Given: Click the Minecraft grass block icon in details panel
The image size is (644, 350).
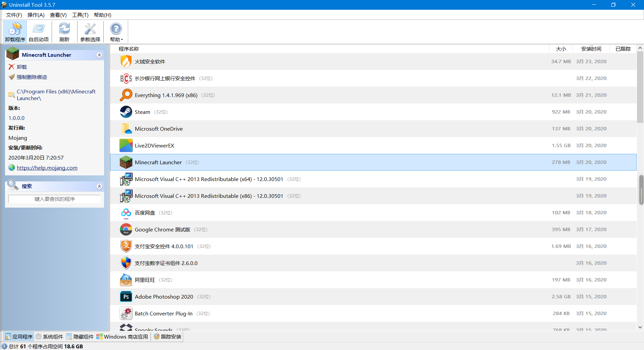Looking at the screenshot, I should click(13, 54).
